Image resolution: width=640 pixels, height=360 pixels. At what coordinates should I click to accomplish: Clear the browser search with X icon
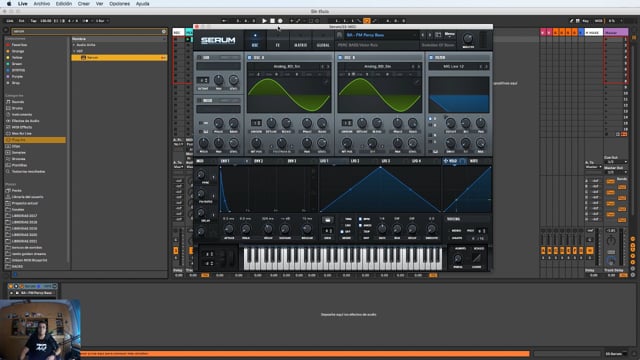click(164, 31)
